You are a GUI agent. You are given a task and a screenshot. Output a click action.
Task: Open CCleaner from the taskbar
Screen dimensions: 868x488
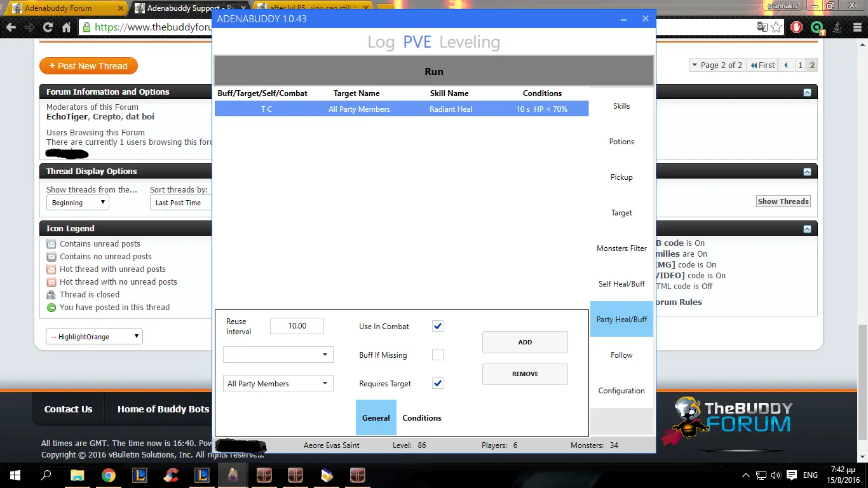170,475
